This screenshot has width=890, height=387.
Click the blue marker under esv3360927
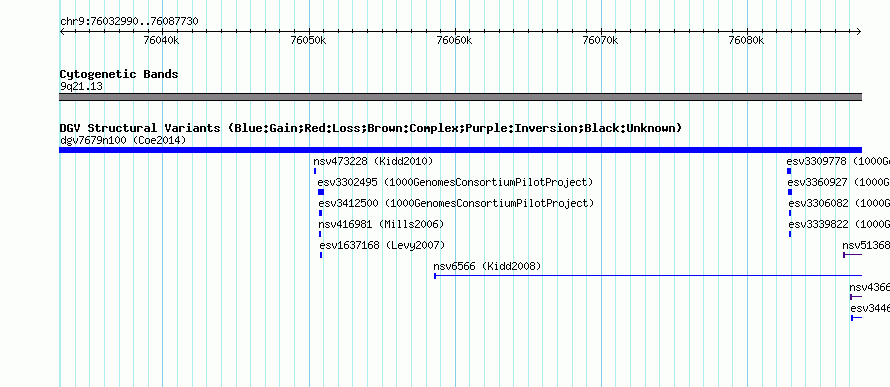[x=790, y=192]
